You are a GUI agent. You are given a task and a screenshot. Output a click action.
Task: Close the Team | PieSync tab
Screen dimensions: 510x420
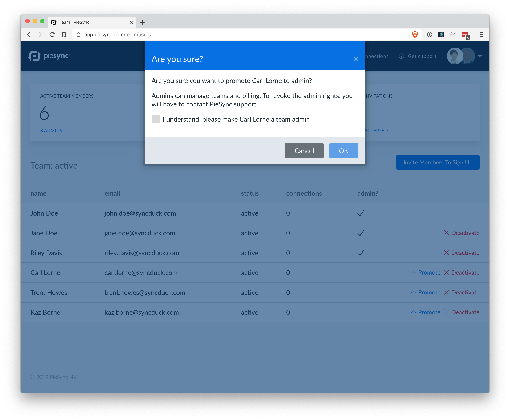tap(131, 23)
